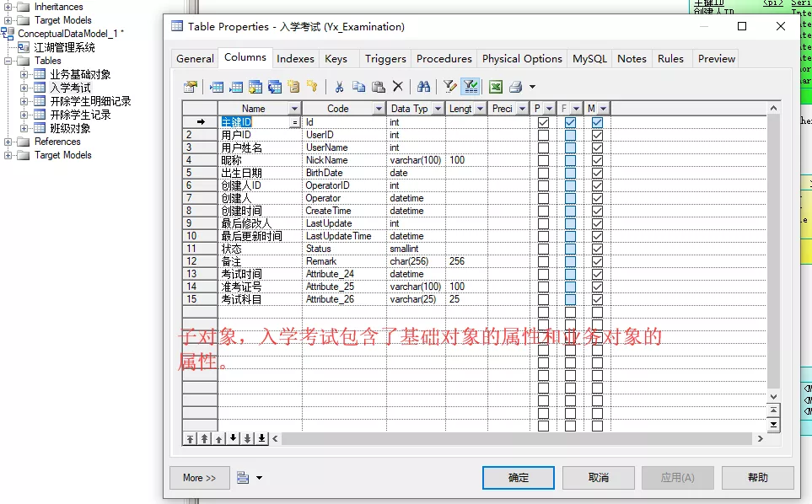Open Find a Row binoculars icon
The height and width of the screenshot is (504, 812).
click(x=423, y=87)
